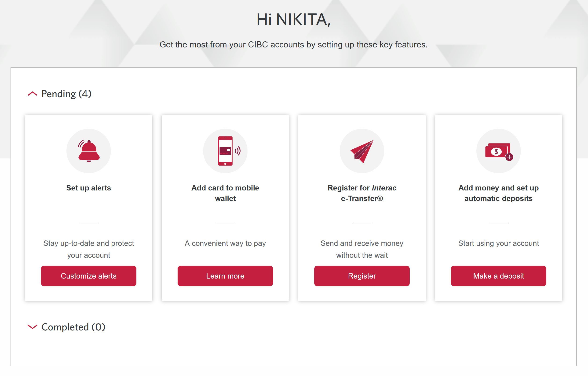Click the Learn more button

(225, 276)
